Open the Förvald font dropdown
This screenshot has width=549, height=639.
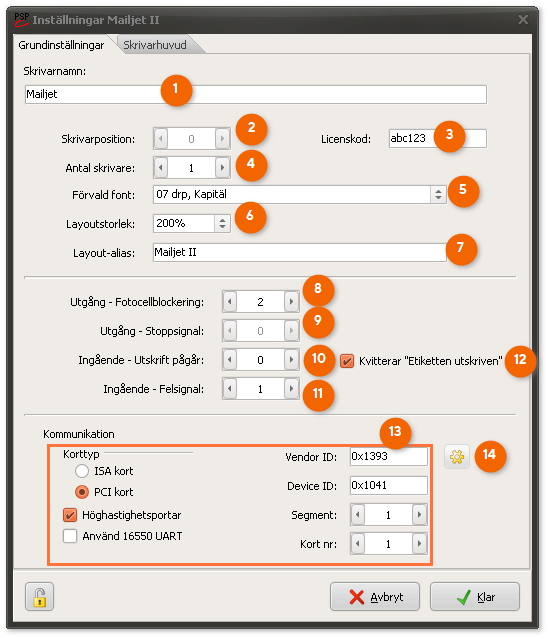pos(438,194)
